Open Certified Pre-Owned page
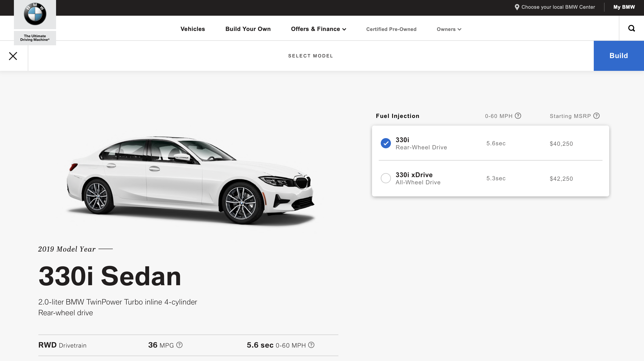Image resolution: width=644 pixels, height=361 pixels. coord(391,29)
